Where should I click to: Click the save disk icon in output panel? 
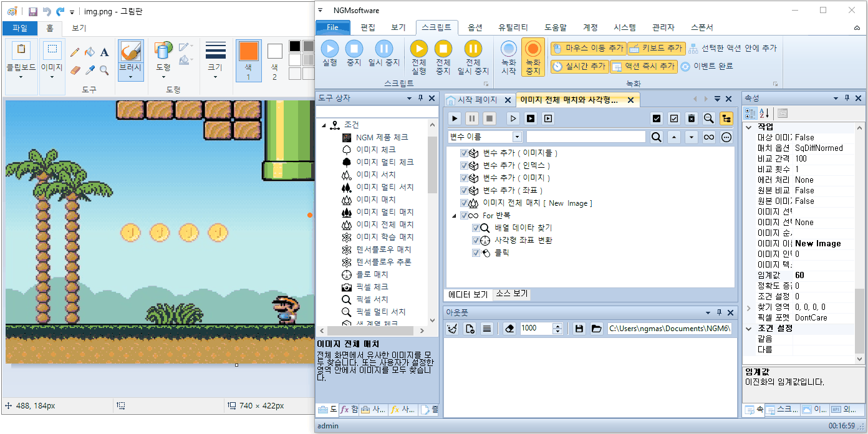pos(579,328)
